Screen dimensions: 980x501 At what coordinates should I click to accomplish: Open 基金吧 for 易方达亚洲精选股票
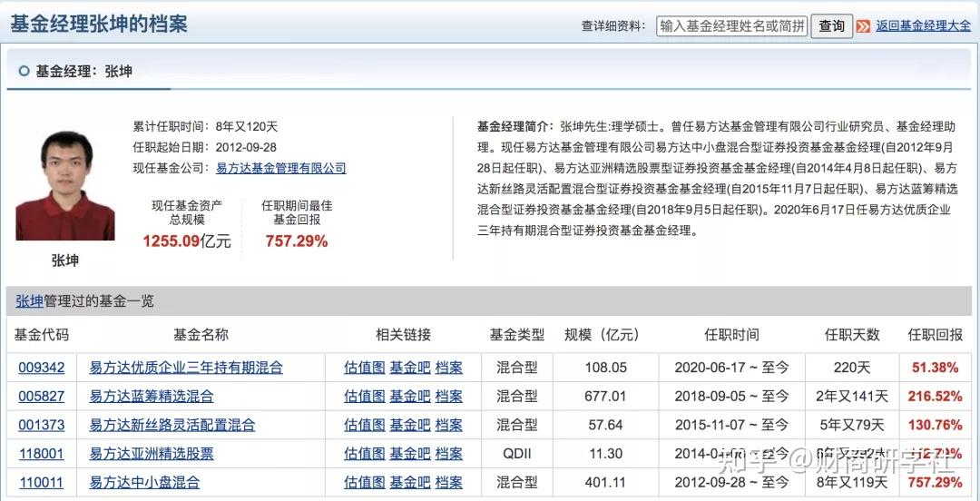[410, 454]
